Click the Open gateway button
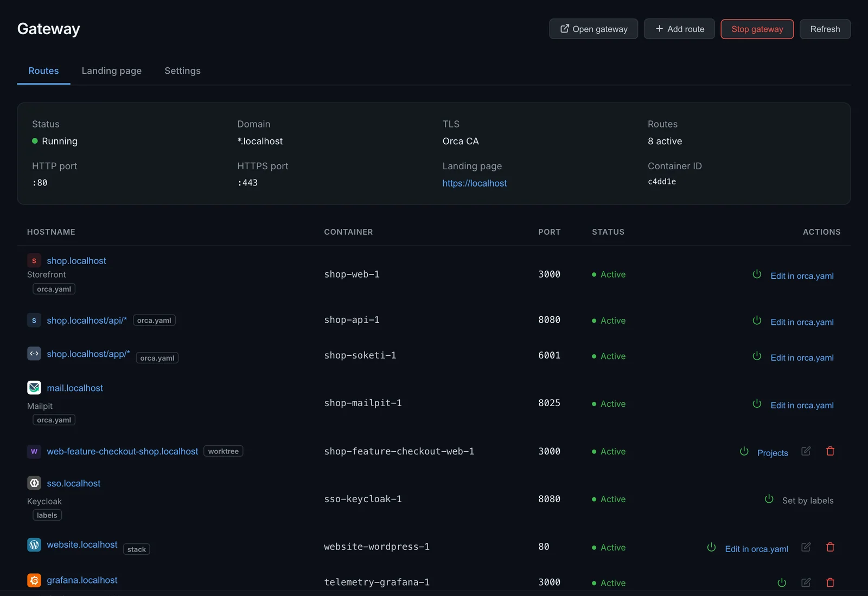 click(x=593, y=29)
